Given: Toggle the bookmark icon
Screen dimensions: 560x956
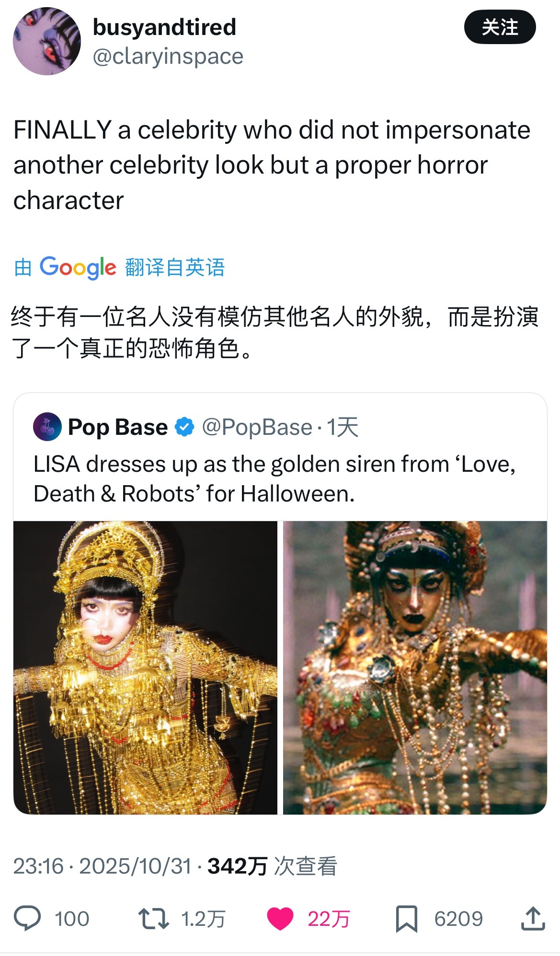Looking at the screenshot, I should [x=406, y=919].
